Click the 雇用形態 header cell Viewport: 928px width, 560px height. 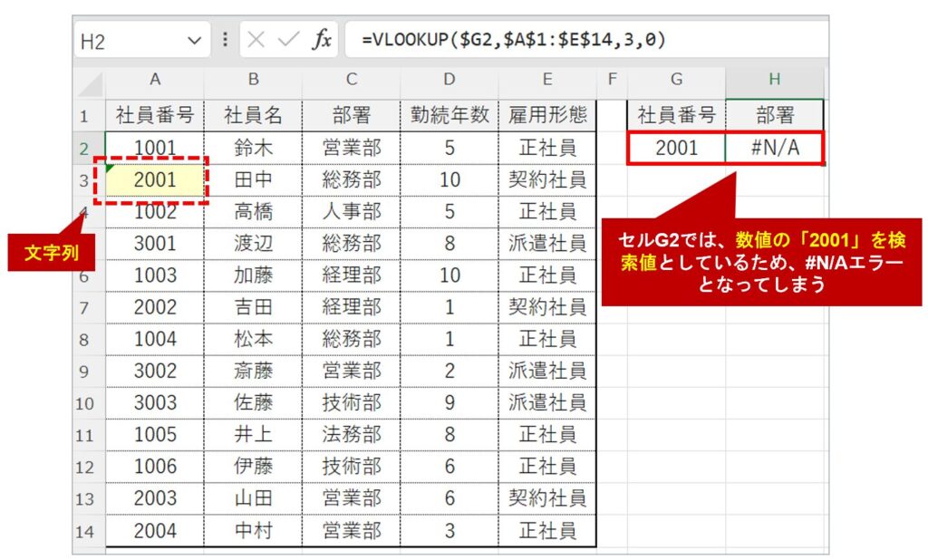[x=546, y=115]
